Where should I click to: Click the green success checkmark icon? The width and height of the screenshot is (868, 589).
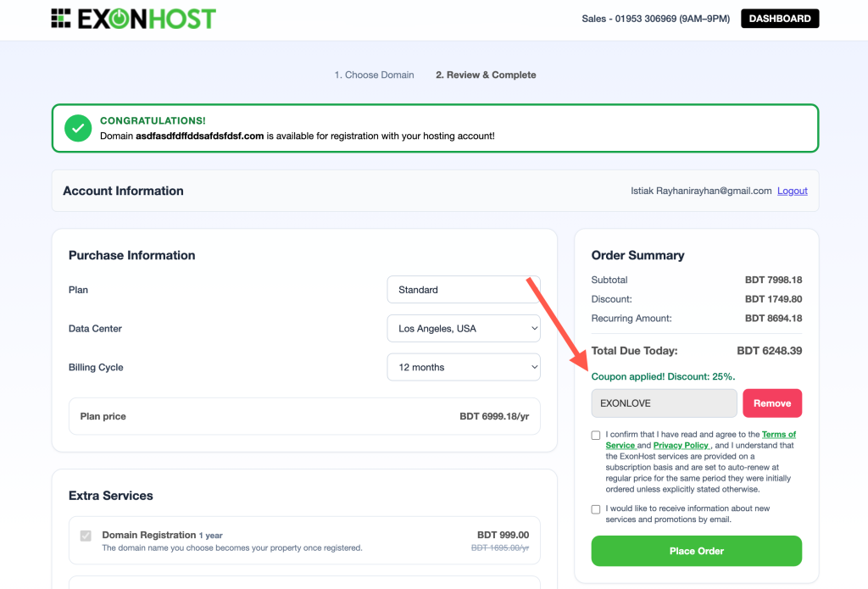79,128
